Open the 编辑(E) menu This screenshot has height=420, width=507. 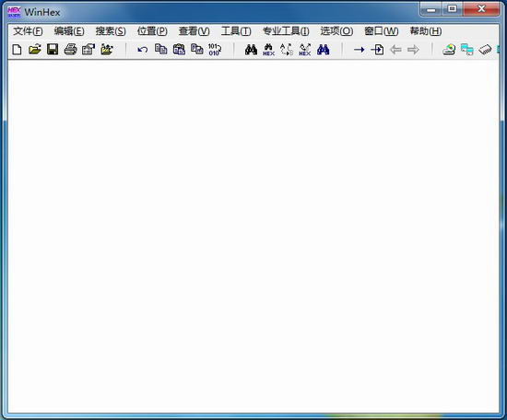coord(69,31)
